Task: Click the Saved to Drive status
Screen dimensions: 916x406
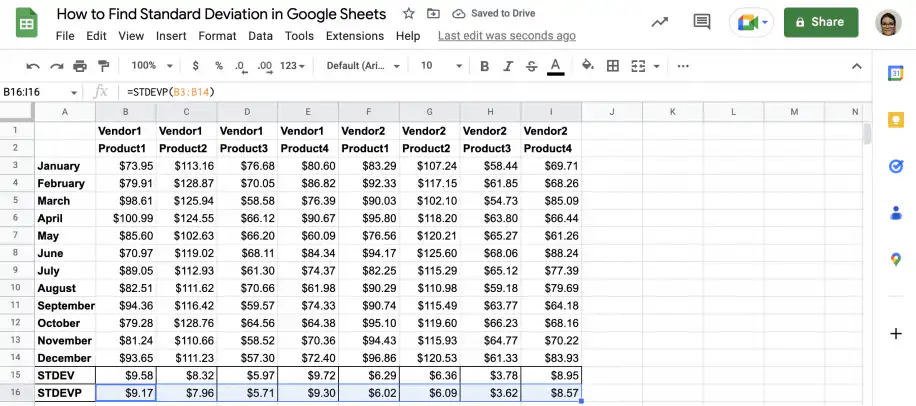Action: tap(494, 13)
